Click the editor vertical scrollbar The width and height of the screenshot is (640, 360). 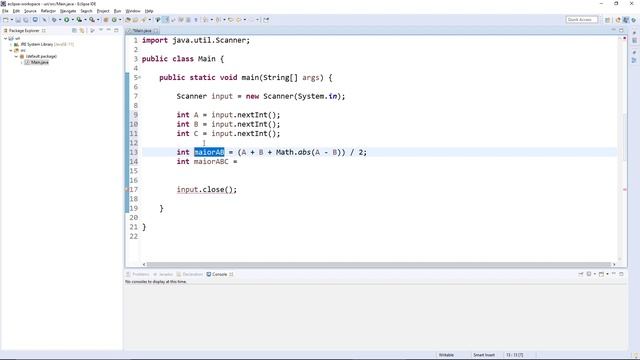point(624,137)
